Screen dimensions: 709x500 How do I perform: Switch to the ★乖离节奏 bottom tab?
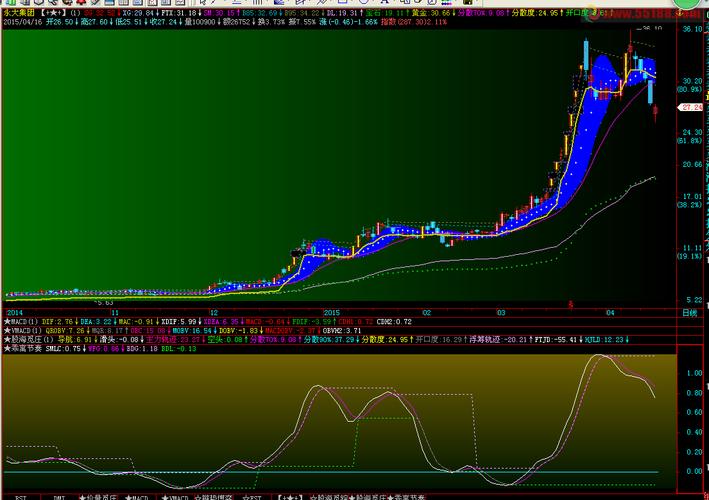pyautogui.click(x=406, y=497)
